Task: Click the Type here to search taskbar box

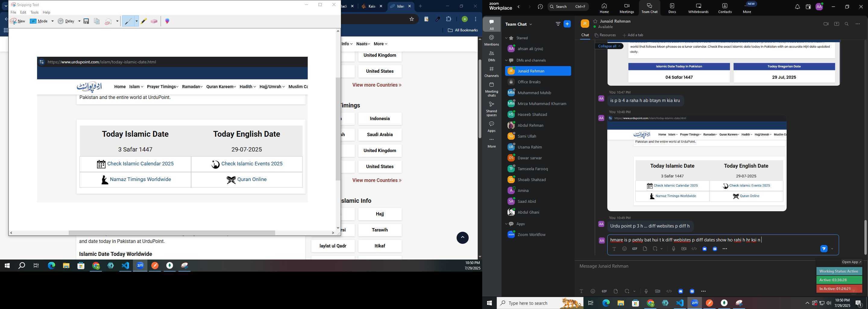Action: [540, 303]
